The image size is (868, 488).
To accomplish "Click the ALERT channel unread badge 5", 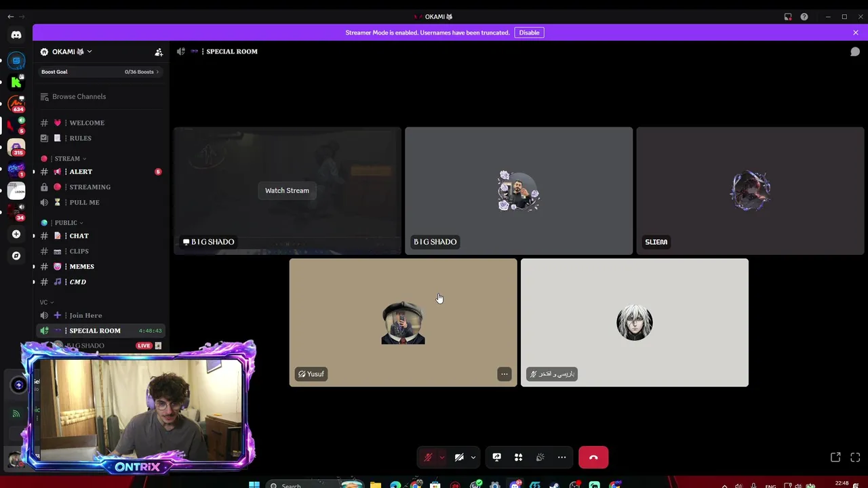I will [158, 171].
